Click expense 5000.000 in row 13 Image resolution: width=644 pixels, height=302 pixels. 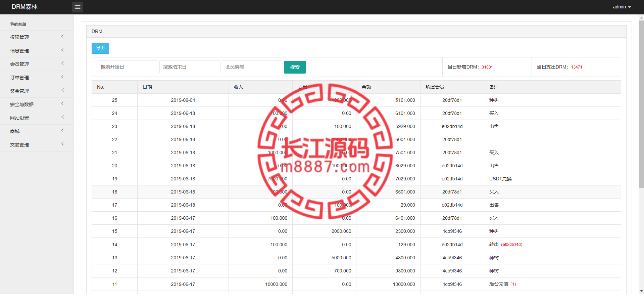[x=341, y=258]
